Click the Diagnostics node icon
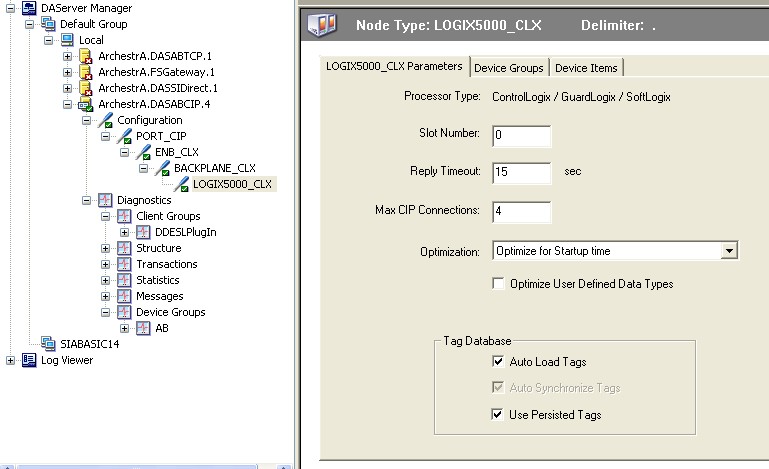Image resolution: width=769 pixels, height=469 pixels. click(105, 200)
